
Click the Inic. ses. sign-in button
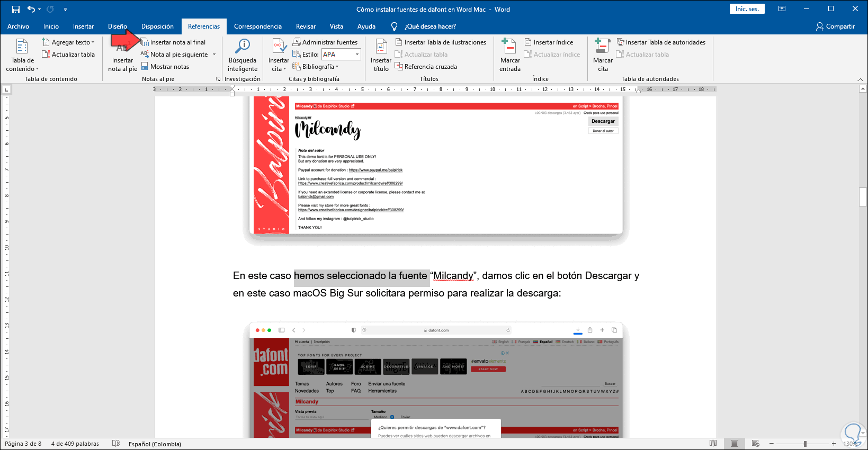click(747, 9)
